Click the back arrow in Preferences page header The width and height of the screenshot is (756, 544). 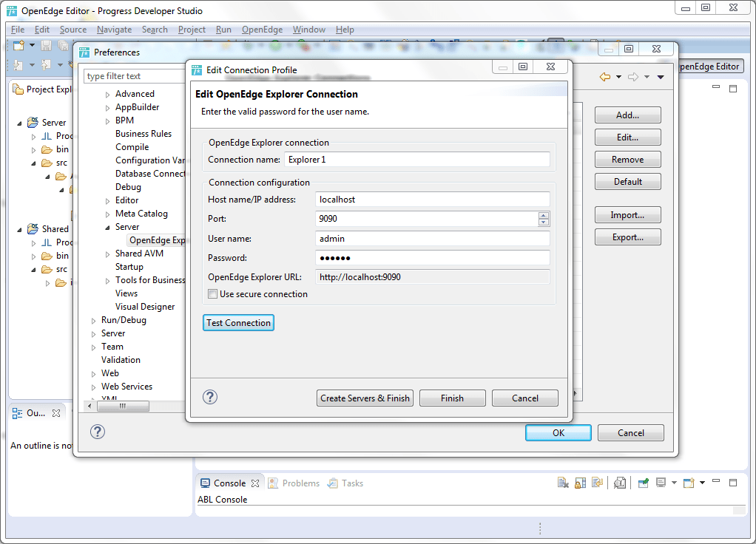tap(605, 77)
